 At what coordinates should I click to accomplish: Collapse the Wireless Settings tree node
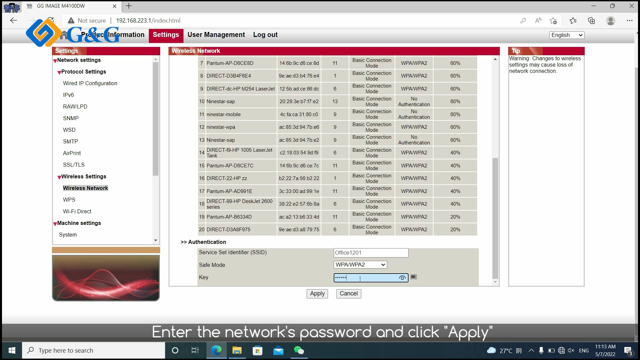click(x=59, y=177)
